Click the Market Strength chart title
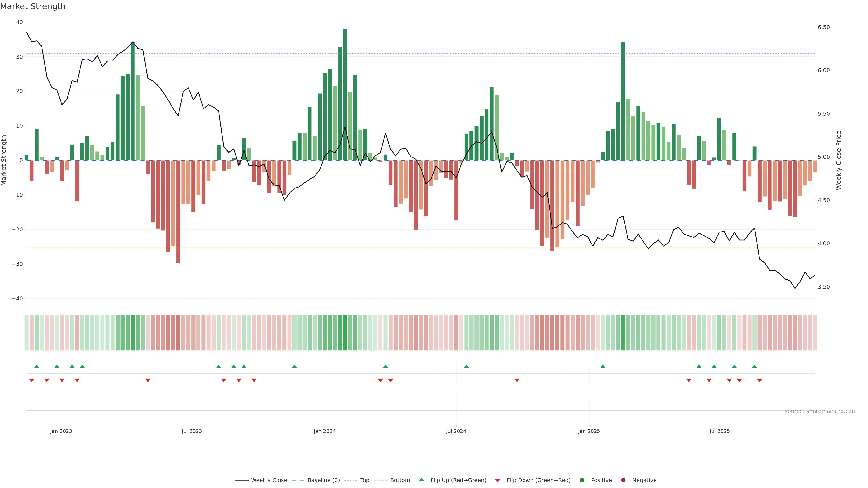The image size is (868, 488). (33, 6)
